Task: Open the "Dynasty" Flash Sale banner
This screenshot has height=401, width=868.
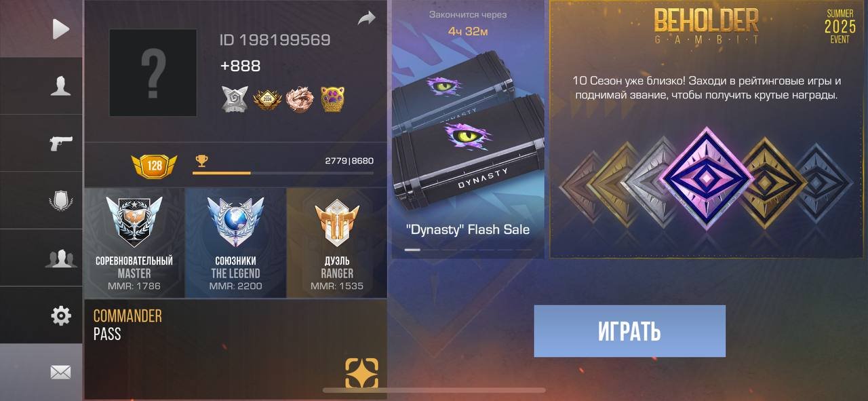Action: point(468,129)
